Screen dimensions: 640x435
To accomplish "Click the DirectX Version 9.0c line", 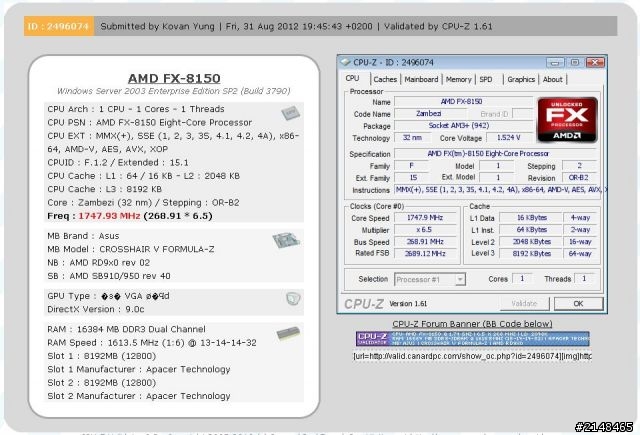I will pyautogui.click(x=96, y=309).
